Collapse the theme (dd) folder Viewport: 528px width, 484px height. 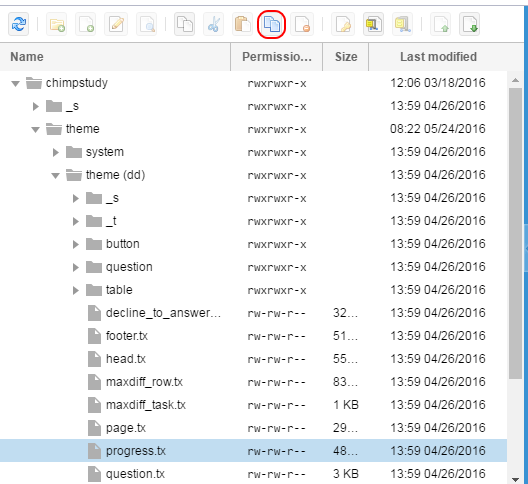pyautogui.click(x=55, y=175)
